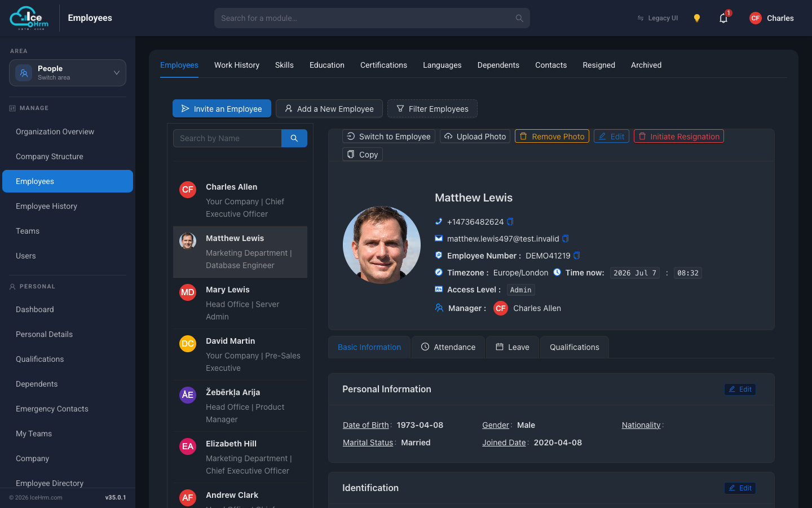The height and width of the screenshot is (508, 812).
Task: Click the AE avatar for Žebērkļa Arija
Action: point(188,395)
